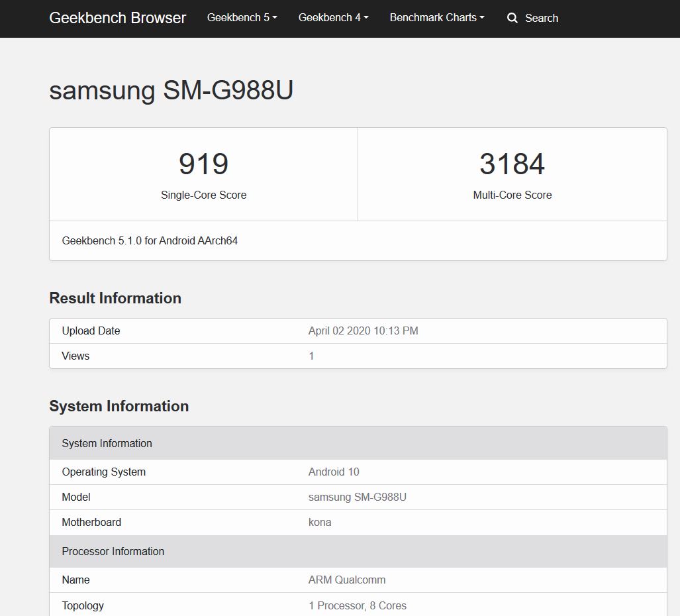The height and width of the screenshot is (616, 680).
Task: Click the Model row label
Action: 76,497
